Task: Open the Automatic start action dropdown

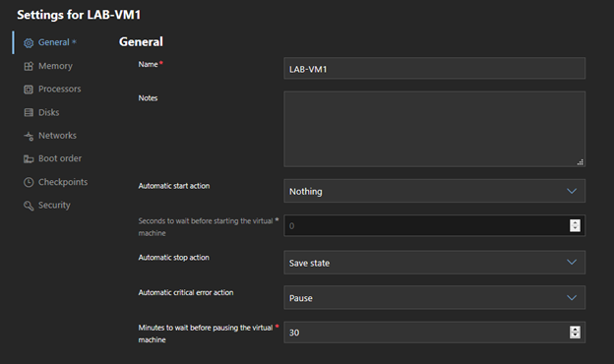Action: 434,191
